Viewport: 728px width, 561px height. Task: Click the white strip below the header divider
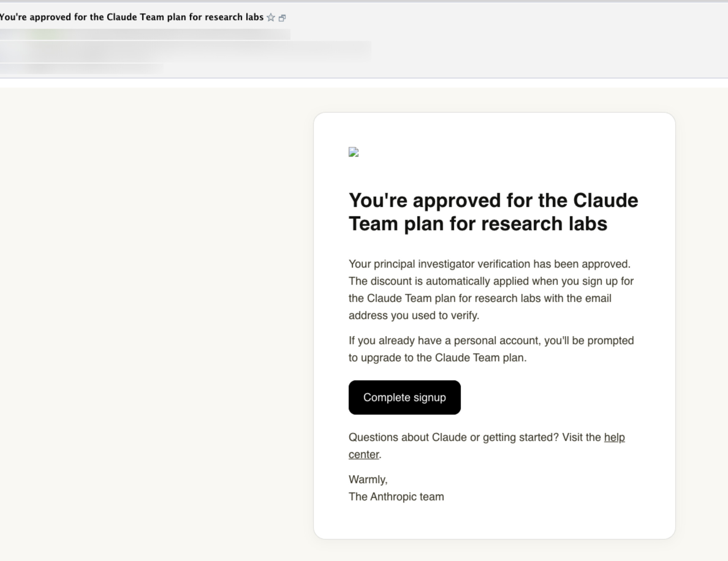(x=364, y=83)
